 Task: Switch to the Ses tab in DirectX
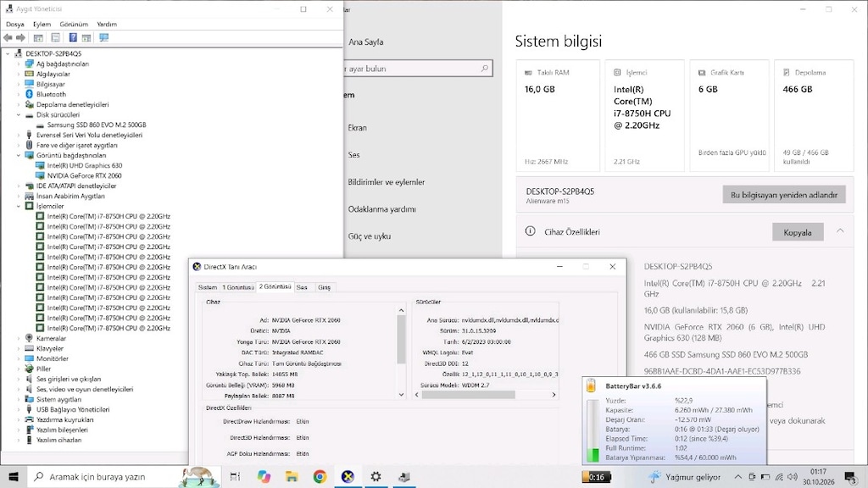coord(302,288)
